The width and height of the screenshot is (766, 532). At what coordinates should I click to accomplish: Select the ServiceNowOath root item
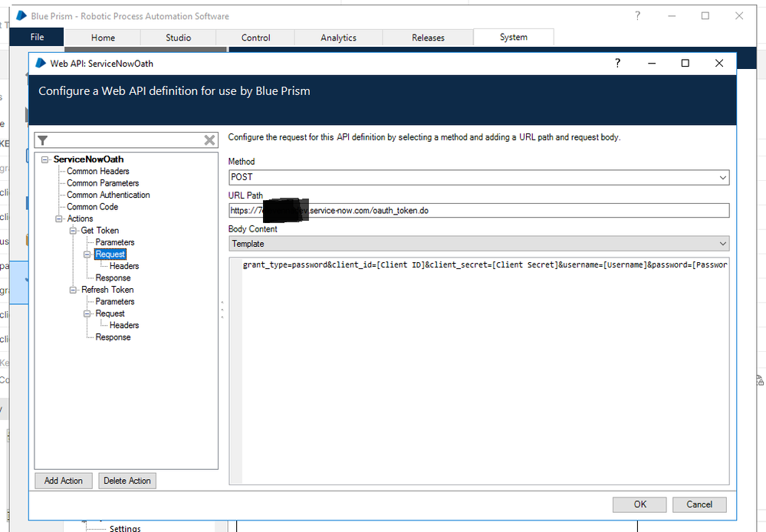coord(88,159)
